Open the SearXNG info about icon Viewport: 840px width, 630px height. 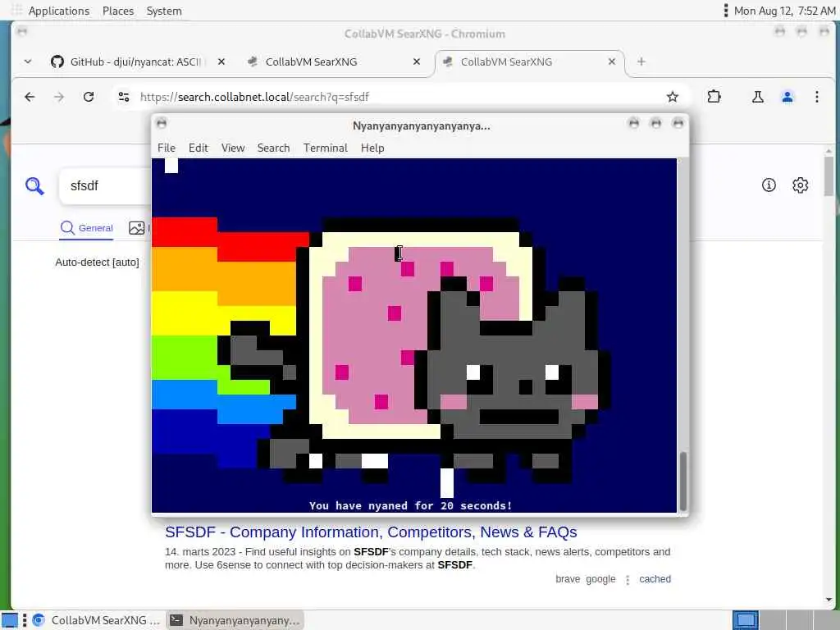769,185
